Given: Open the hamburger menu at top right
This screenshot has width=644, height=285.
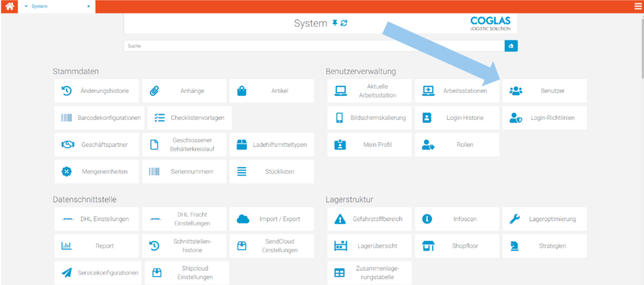Looking at the screenshot, I should 638,7.
